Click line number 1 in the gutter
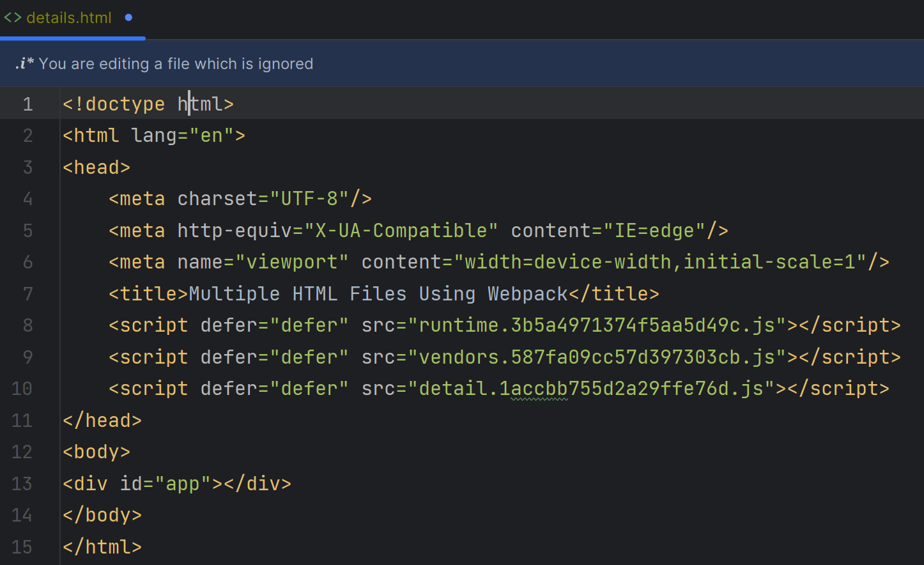 27,104
